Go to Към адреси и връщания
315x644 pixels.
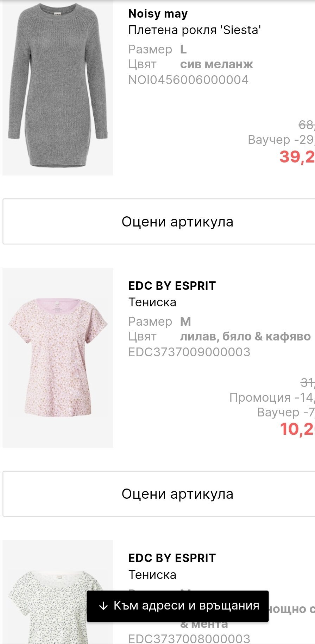pyautogui.click(x=178, y=606)
